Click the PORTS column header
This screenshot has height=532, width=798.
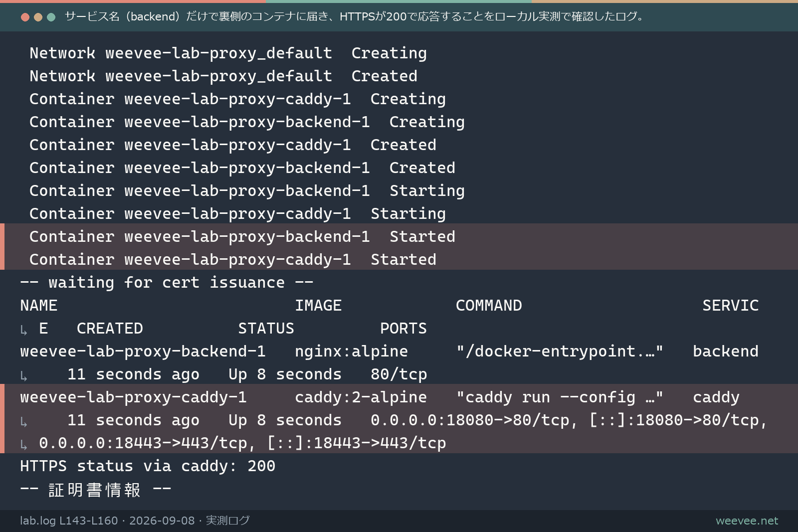(x=403, y=328)
